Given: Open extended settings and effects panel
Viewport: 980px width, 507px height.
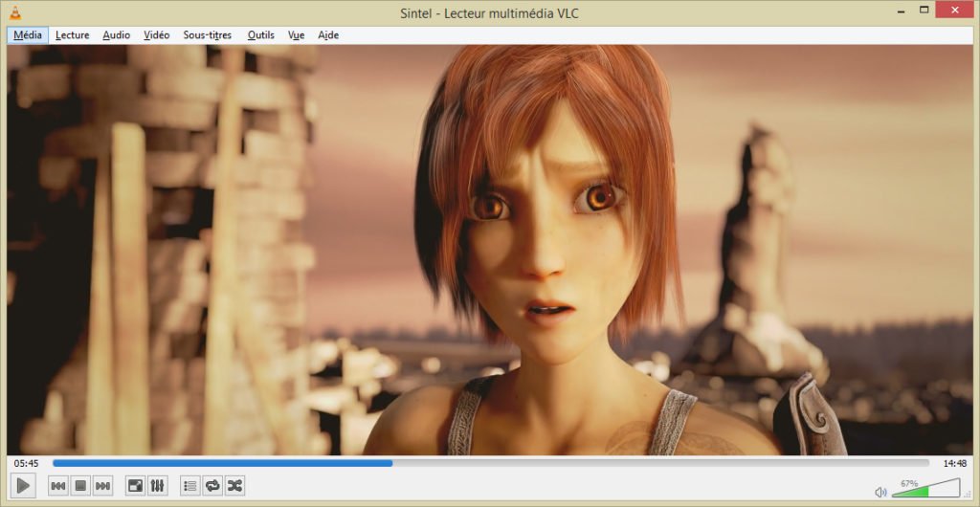Looking at the screenshot, I should point(158,486).
